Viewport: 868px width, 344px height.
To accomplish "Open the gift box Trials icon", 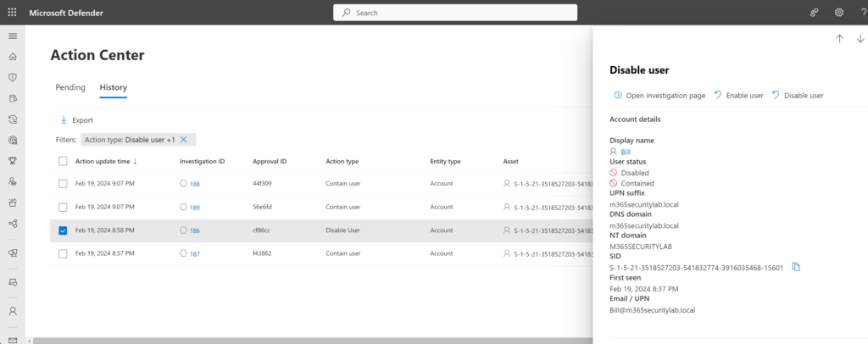I will [x=13, y=203].
